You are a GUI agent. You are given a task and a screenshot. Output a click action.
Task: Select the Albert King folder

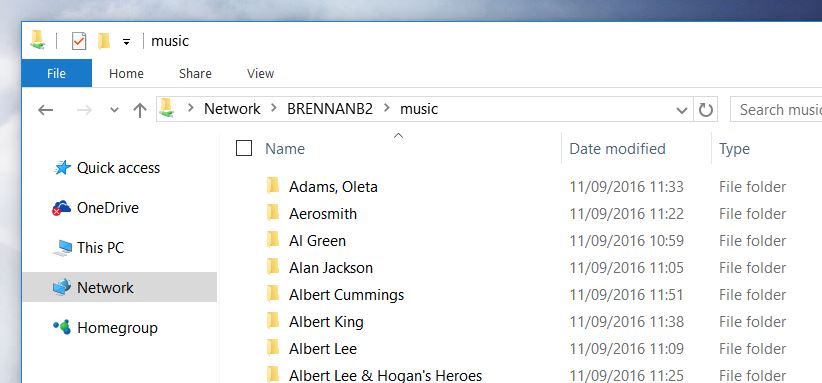[326, 322]
